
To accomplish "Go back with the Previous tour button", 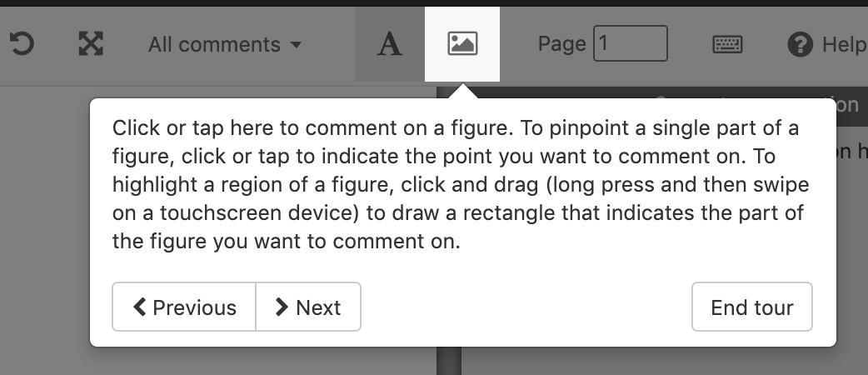I will point(184,307).
